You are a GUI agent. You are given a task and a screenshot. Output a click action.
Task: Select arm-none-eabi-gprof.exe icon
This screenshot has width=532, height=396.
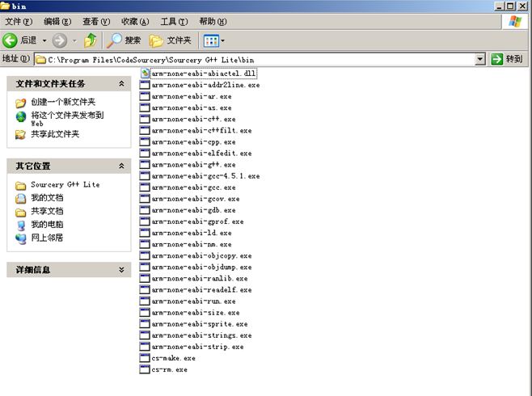coord(145,221)
